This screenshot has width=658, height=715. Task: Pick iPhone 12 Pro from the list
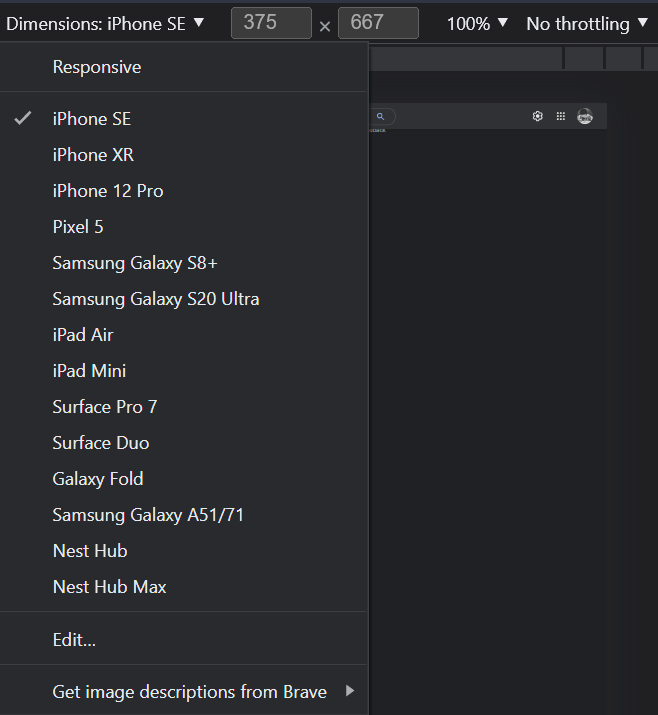coord(108,191)
